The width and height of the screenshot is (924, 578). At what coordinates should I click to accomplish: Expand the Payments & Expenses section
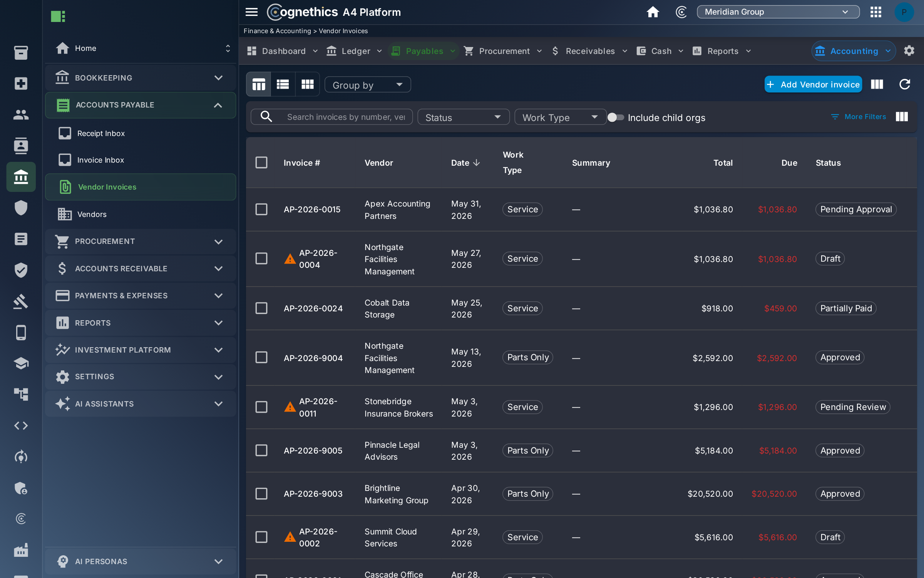[x=141, y=296]
